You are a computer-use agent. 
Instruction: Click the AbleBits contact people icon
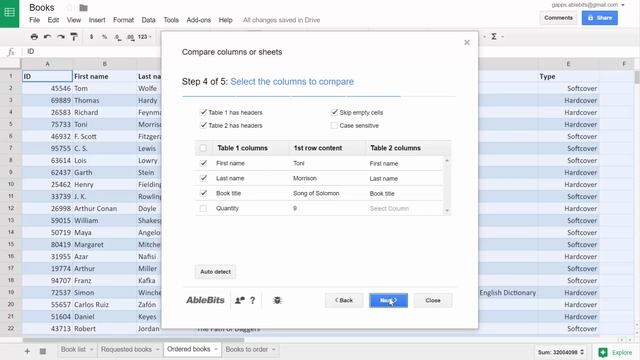point(240,300)
